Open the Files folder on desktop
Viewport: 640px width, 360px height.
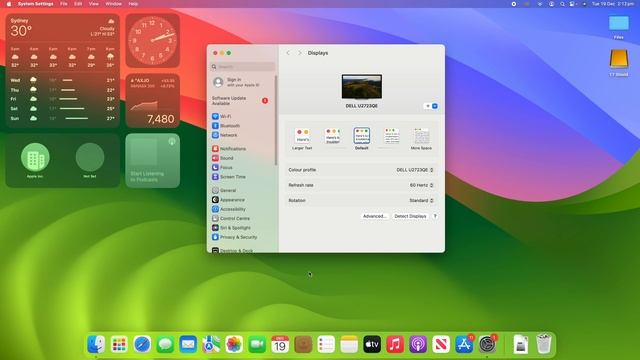(x=619, y=27)
